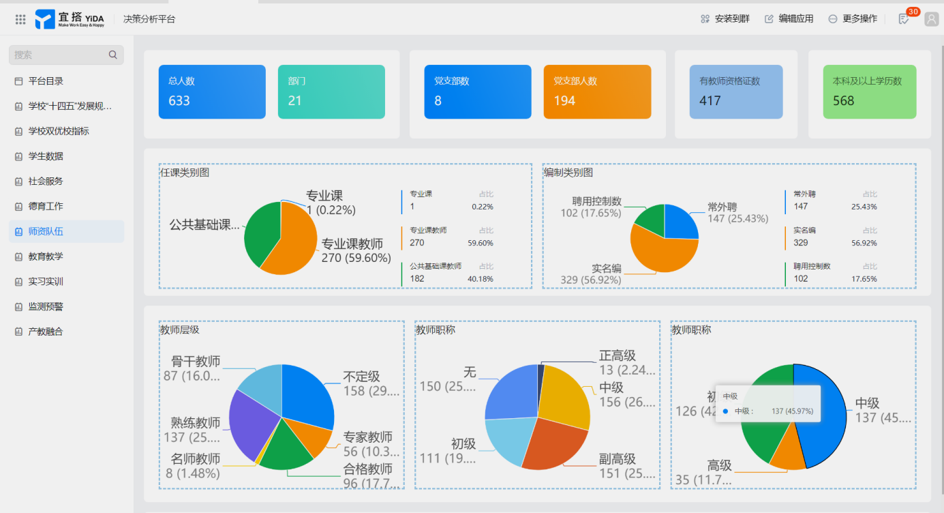Click the search magnifier icon
The image size is (944, 513).
[x=113, y=55]
